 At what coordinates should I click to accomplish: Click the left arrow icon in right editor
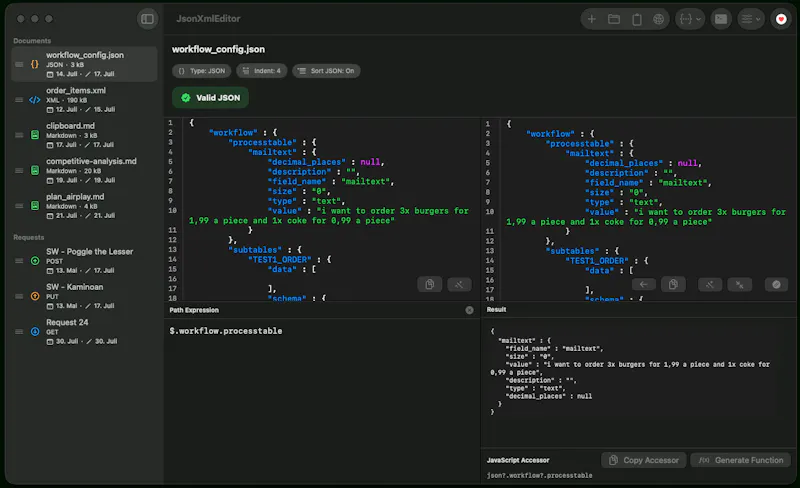pyautogui.click(x=643, y=284)
